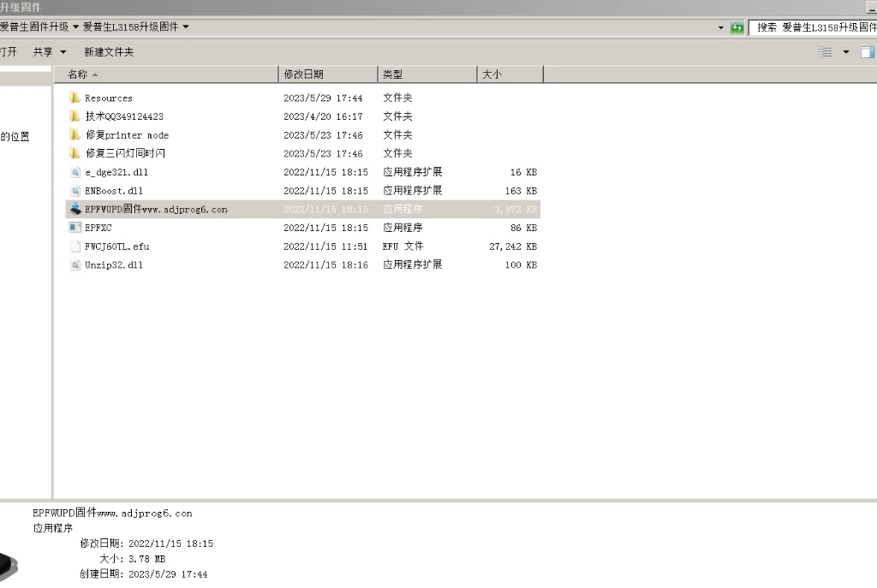This screenshot has width=877, height=588.
Task: Open the change-view dropdown arrow
Action: (844, 51)
